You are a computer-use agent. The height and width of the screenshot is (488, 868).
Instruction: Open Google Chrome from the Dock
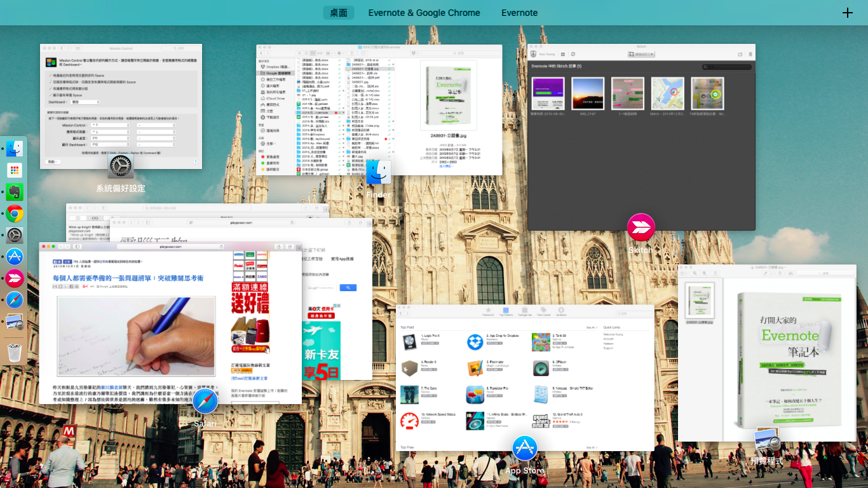click(15, 214)
